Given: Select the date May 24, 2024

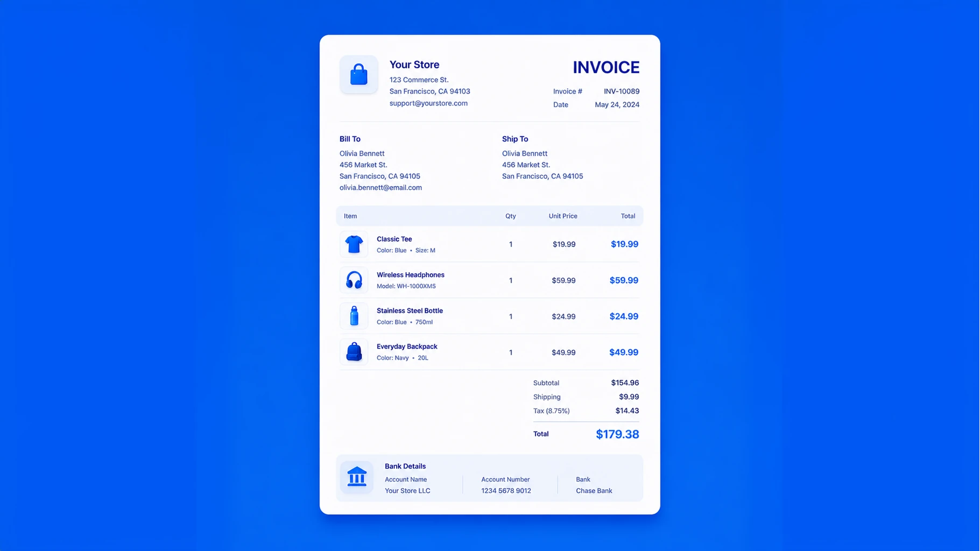Looking at the screenshot, I should [617, 105].
